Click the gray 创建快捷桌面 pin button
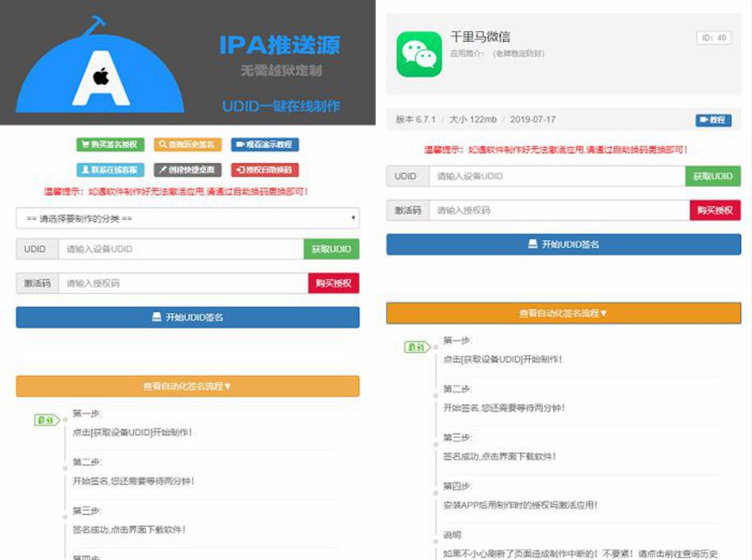The height and width of the screenshot is (560, 752). pyautogui.click(x=188, y=170)
